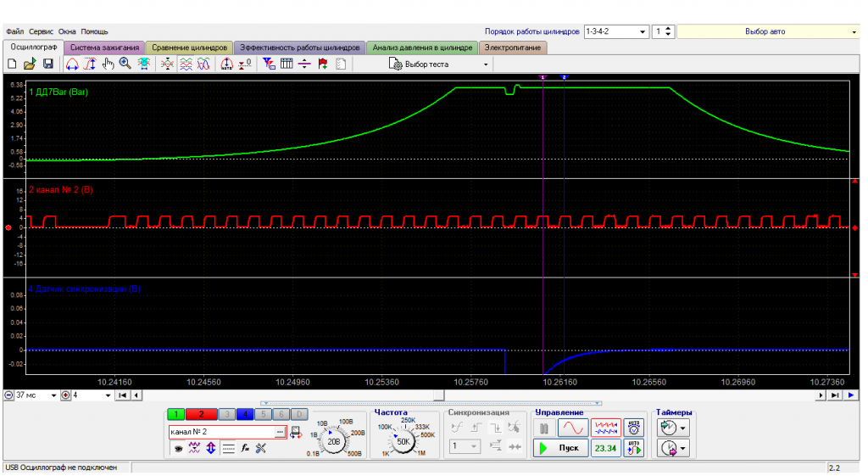
Task: Click the overlapping sine waveforms icon
Action: 203,64
